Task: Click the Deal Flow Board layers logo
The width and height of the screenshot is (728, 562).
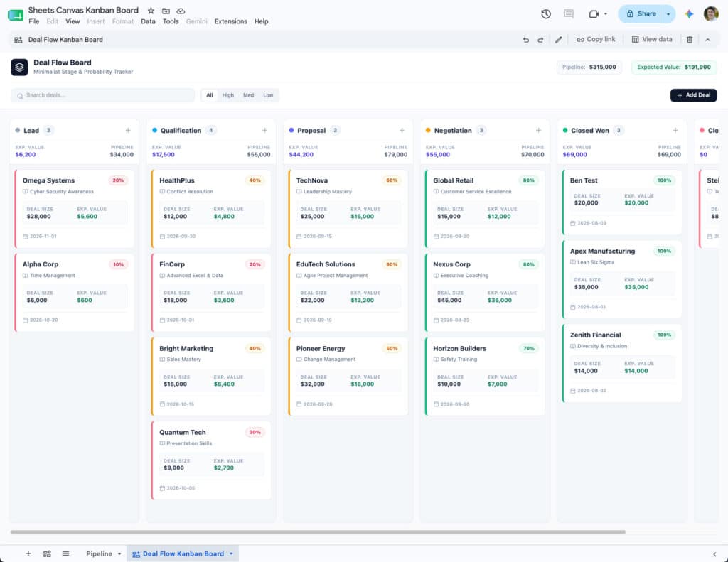Action: click(19, 67)
